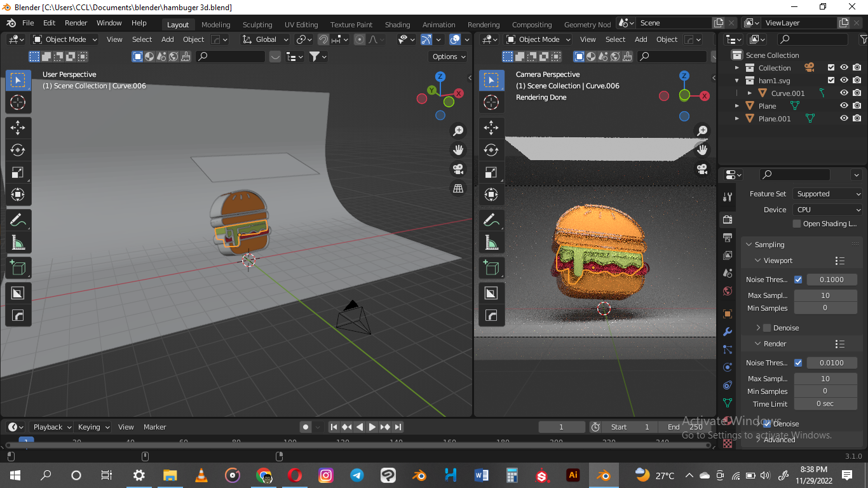Jump to timeline end frame
The image size is (868, 488).
[x=398, y=427]
